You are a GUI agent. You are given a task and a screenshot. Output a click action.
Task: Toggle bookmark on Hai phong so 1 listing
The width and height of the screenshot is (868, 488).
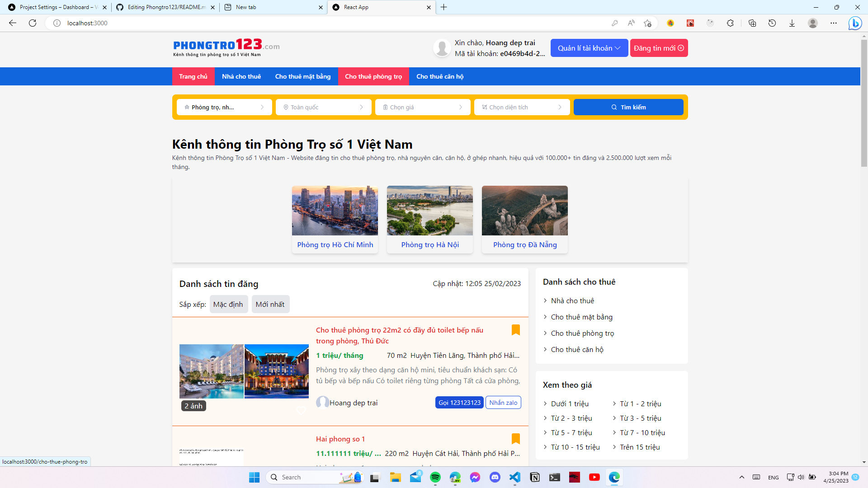[515, 439]
